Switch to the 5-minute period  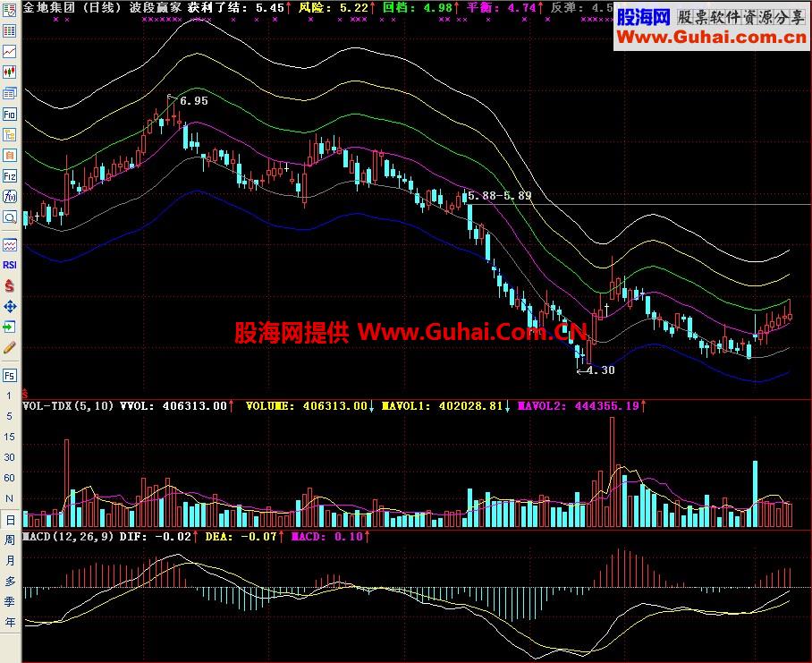tap(9, 416)
